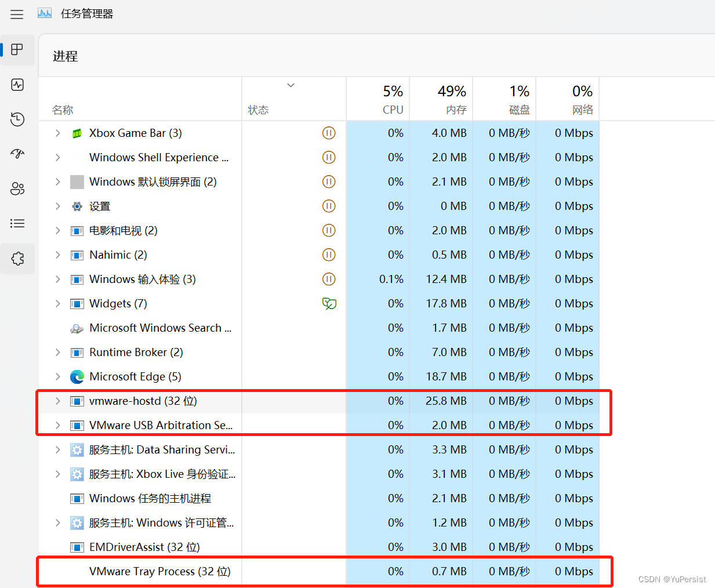Viewport: 715px width, 588px height.
Task: Expand the Microsoft Edge (5) group
Action: (57, 376)
